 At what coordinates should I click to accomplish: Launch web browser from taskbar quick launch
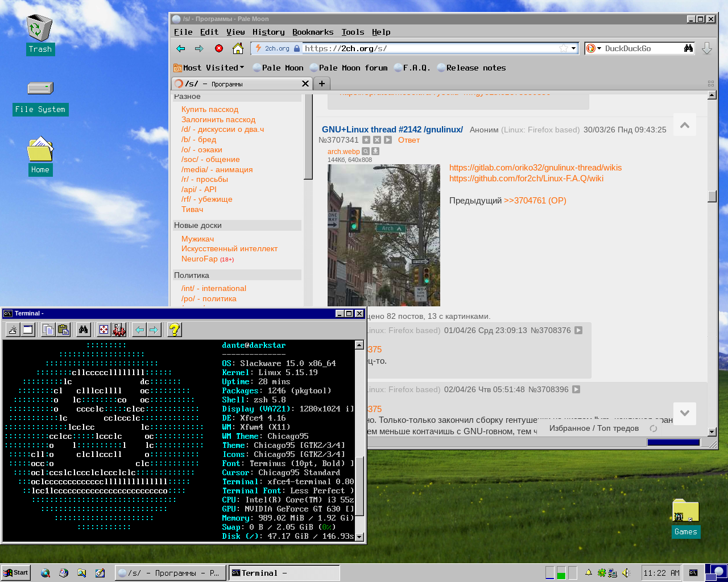pyautogui.click(x=45, y=573)
